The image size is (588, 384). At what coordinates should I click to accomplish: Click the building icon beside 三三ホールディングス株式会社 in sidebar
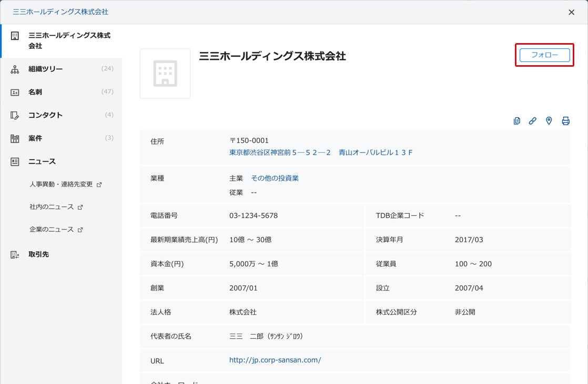coord(15,36)
